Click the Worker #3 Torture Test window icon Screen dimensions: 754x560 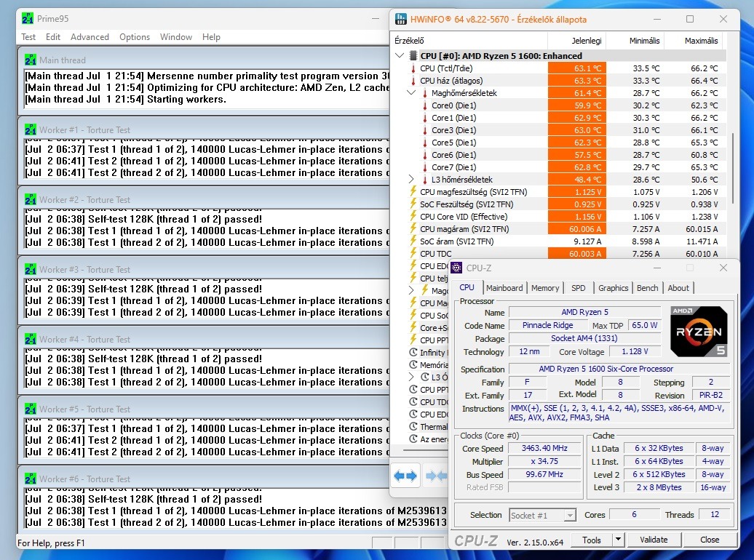[31, 270]
